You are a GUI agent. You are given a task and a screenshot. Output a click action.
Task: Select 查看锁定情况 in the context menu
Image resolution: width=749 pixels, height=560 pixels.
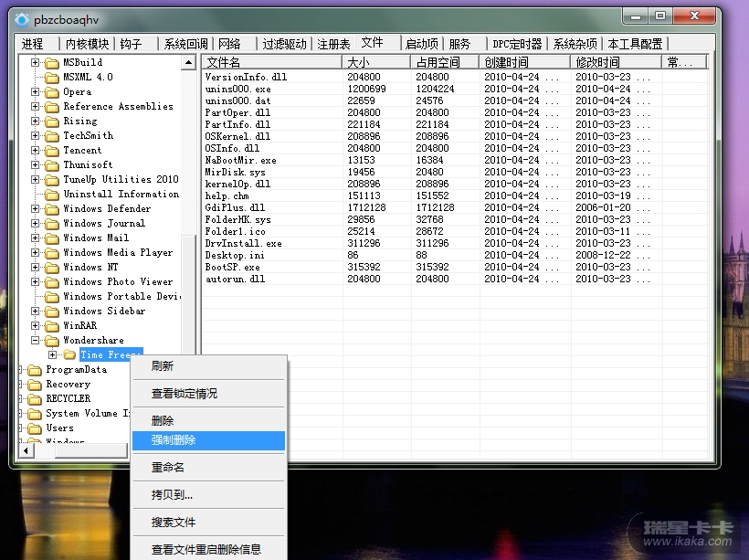click(185, 394)
